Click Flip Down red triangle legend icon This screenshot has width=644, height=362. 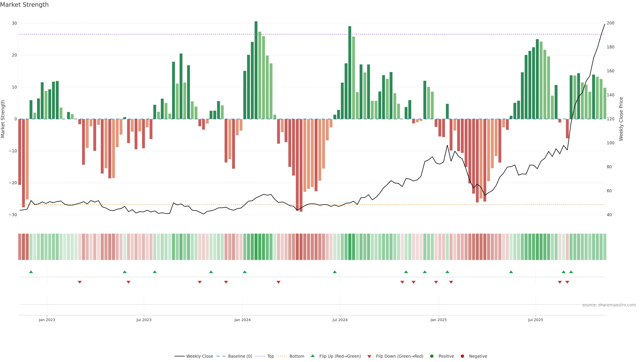pos(369,356)
